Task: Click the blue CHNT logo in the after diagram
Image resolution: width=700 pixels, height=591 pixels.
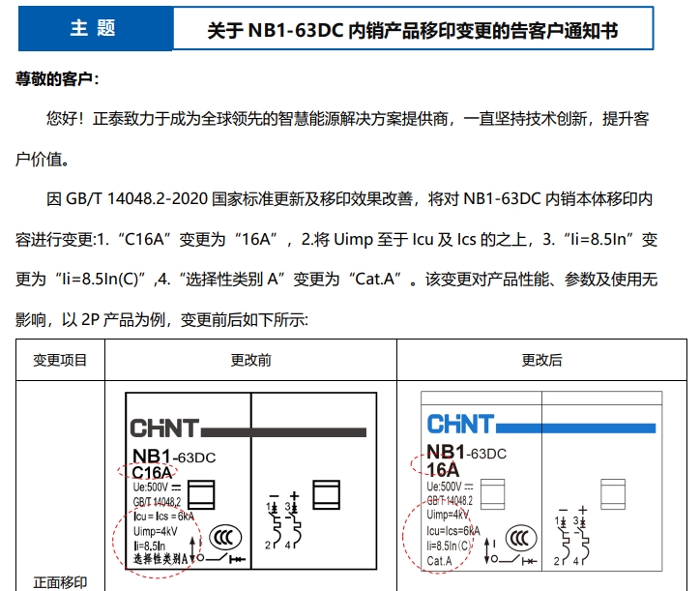Action: (x=460, y=424)
